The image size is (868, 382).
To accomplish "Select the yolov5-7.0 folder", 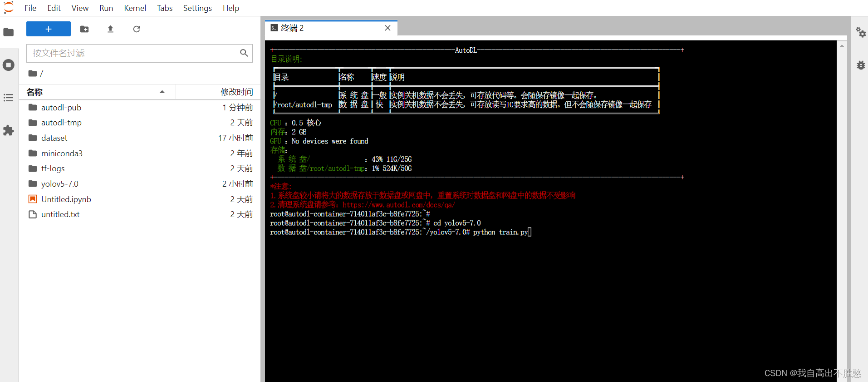I will tap(140, 184).
